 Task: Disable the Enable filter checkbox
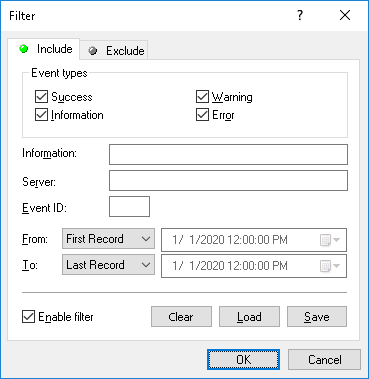pos(28,317)
